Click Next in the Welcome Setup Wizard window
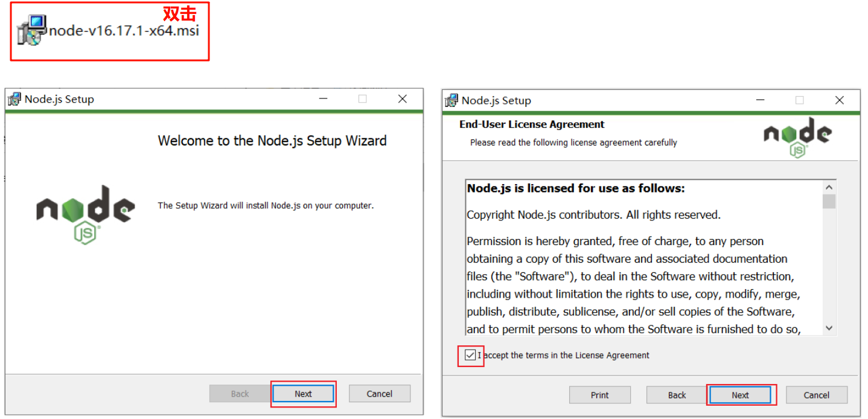The height and width of the screenshot is (419, 868). 303,394
